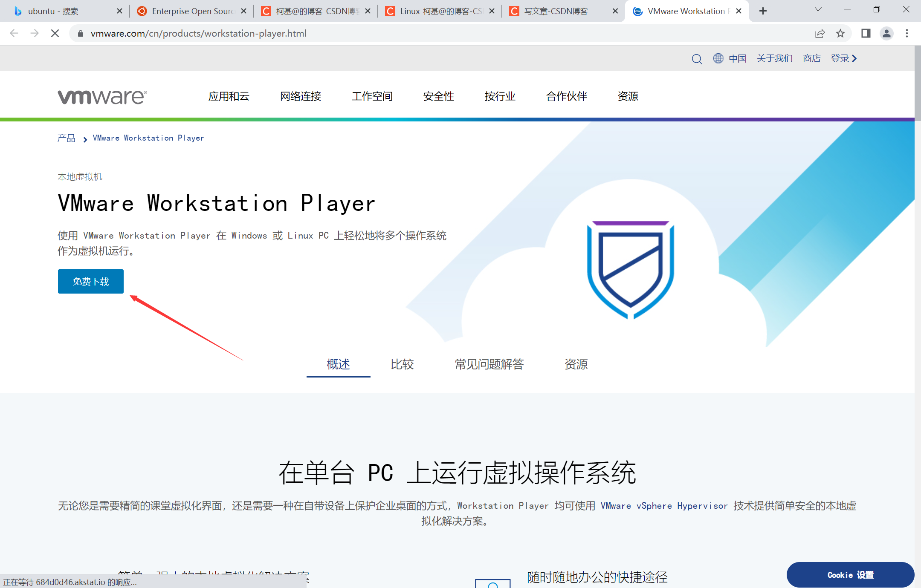Viewport: 921px width, 588px height.
Task: Bookmark this page with the star icon
Action: 840,33
